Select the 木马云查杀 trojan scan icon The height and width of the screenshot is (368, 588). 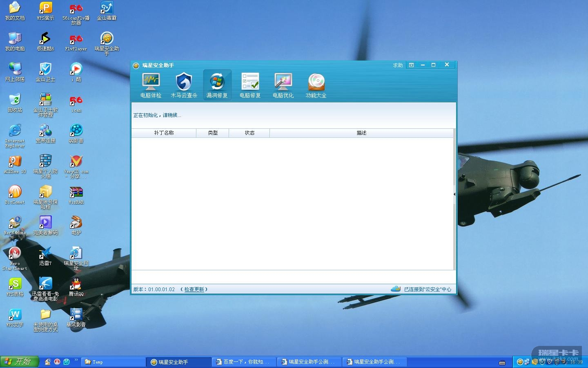[184, 85]
